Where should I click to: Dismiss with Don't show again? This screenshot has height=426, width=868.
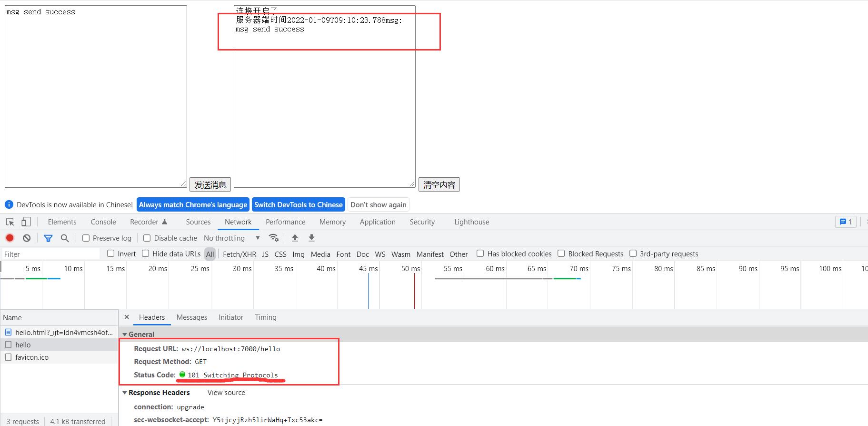[x=379, y=205]
